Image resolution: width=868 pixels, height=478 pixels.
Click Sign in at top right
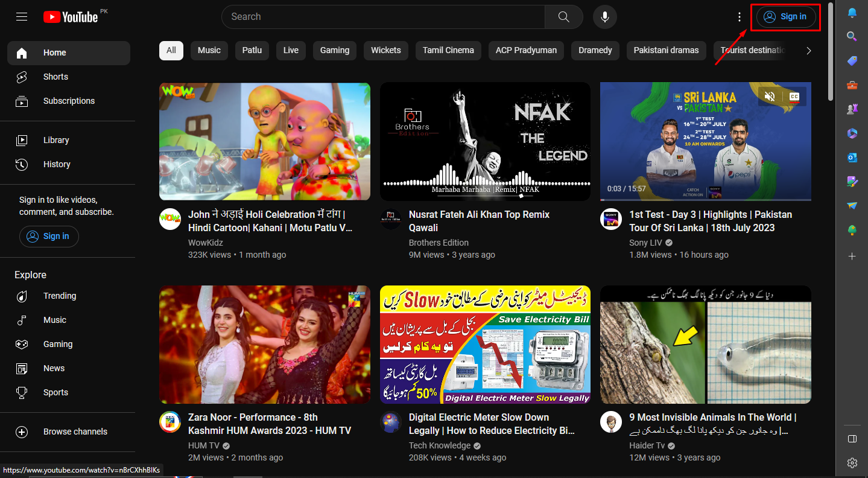click(x=786, y=17)
